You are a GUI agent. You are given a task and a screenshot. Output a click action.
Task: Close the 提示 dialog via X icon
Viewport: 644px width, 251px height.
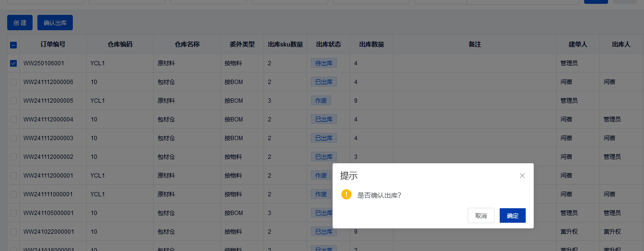click(x=522, y=176)
